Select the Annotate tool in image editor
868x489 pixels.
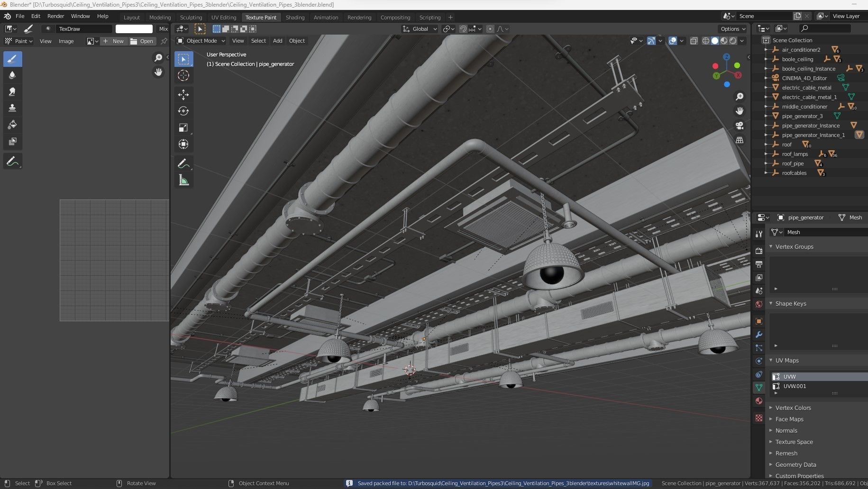point(12,161)
